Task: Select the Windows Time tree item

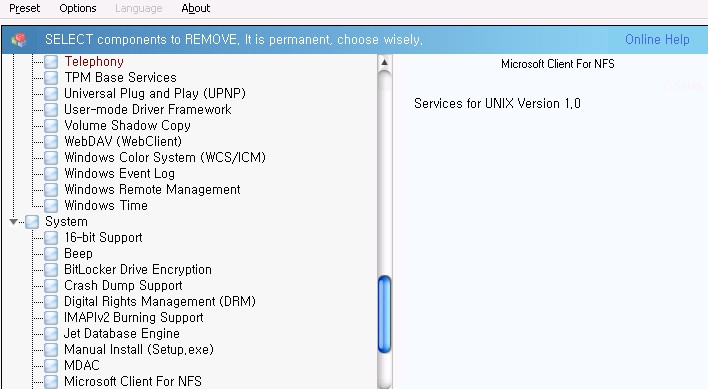Action: pos(106,206)
